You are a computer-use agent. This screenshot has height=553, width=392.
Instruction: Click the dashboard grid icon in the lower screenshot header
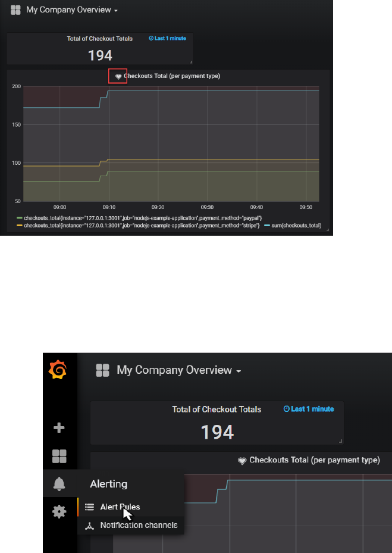pos(102,370)
